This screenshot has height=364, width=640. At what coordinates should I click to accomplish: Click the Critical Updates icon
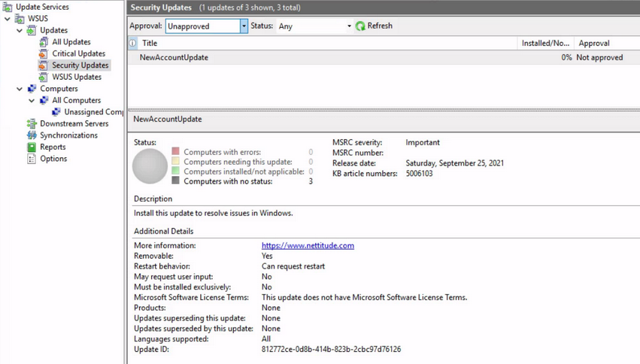coord(44,53)
